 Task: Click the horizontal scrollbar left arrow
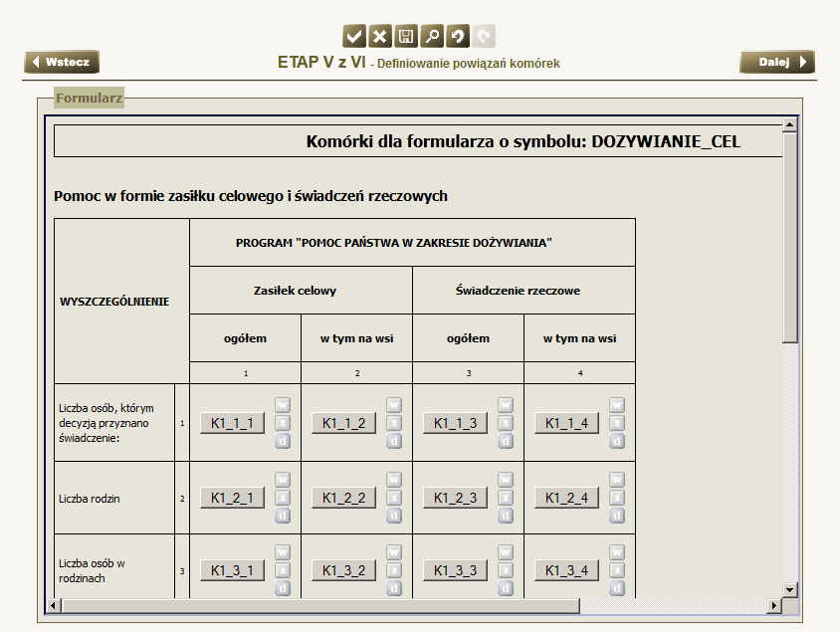point(53,606)
